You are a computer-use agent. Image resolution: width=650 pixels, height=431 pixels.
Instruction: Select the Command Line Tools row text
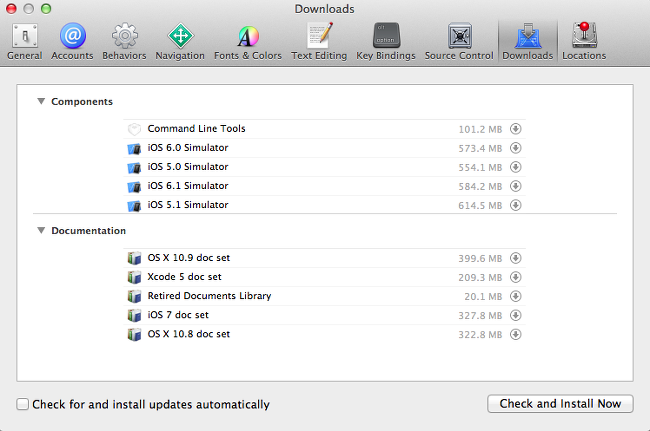click(x=196, y=128)
